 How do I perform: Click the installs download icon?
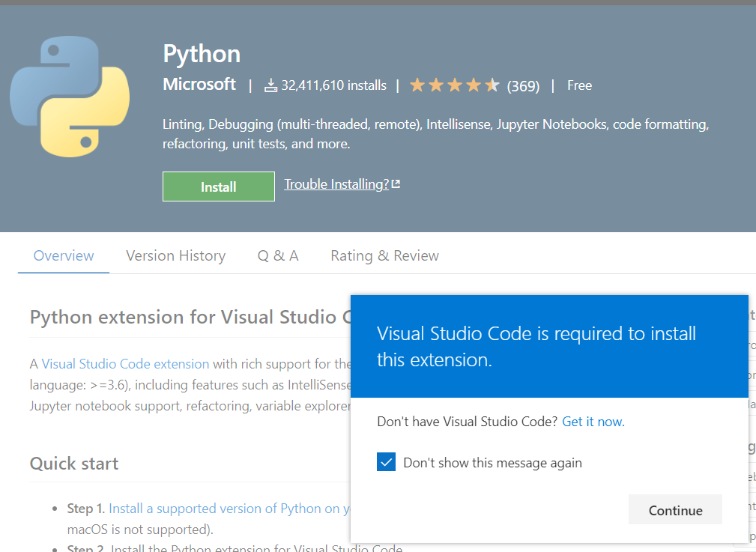[271, 86]
